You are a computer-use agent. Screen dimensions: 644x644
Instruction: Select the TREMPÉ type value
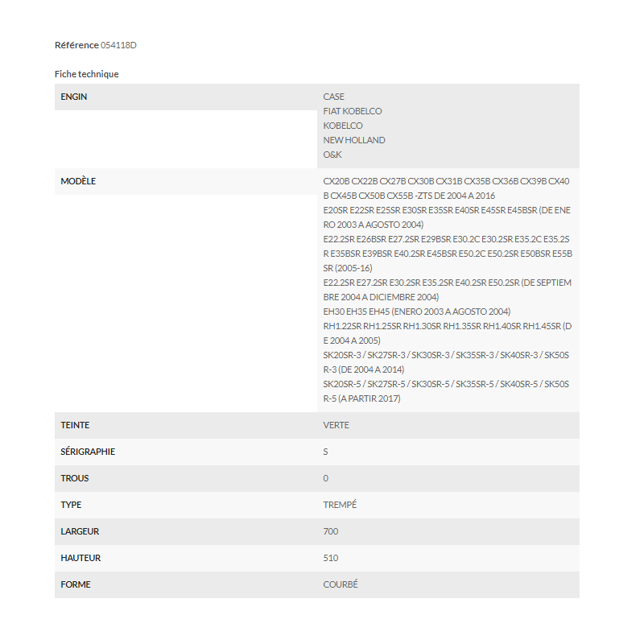click(340, 505)
